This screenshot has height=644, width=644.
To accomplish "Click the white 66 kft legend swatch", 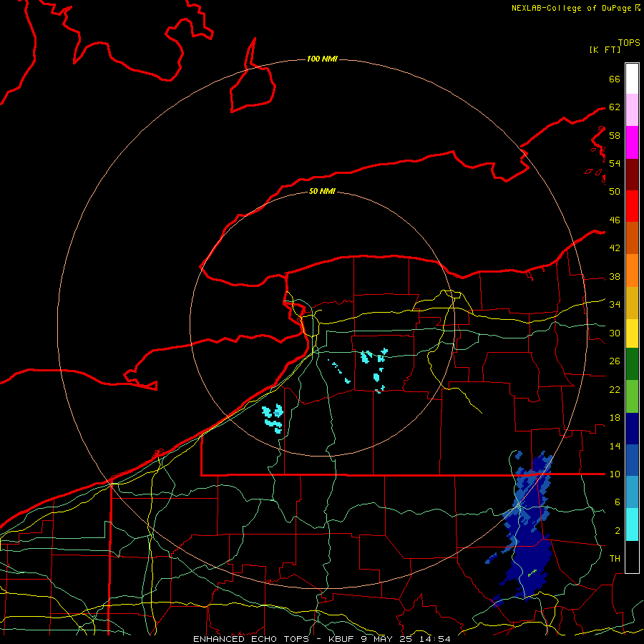I will [x=632, y=79].
